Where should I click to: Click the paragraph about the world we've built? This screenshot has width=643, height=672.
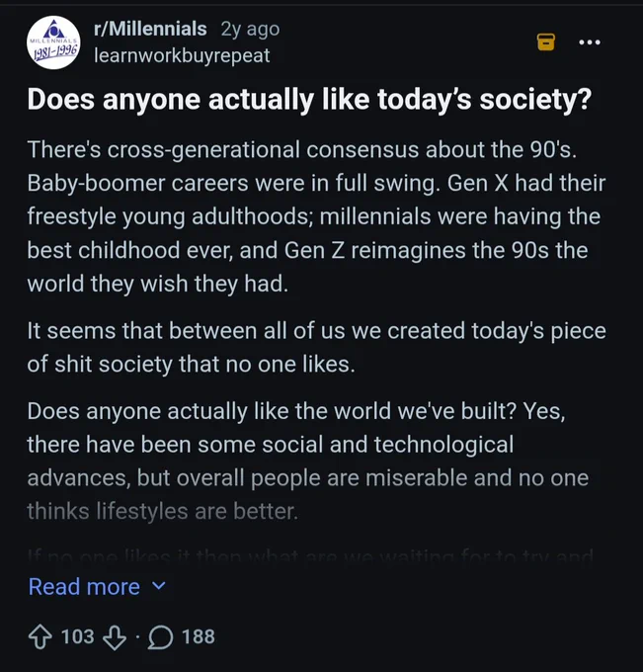pyautogui.click(x=307, y=462)
